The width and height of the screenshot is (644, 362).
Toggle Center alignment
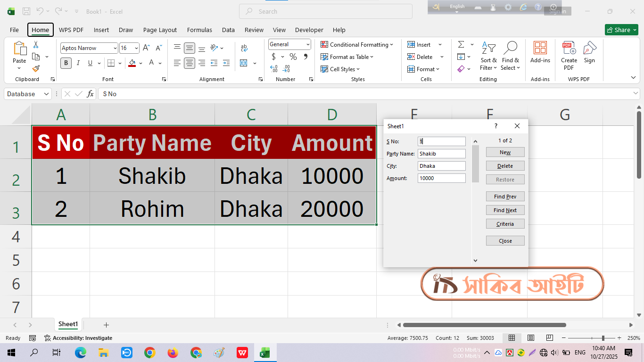click(x=189, y=63)
